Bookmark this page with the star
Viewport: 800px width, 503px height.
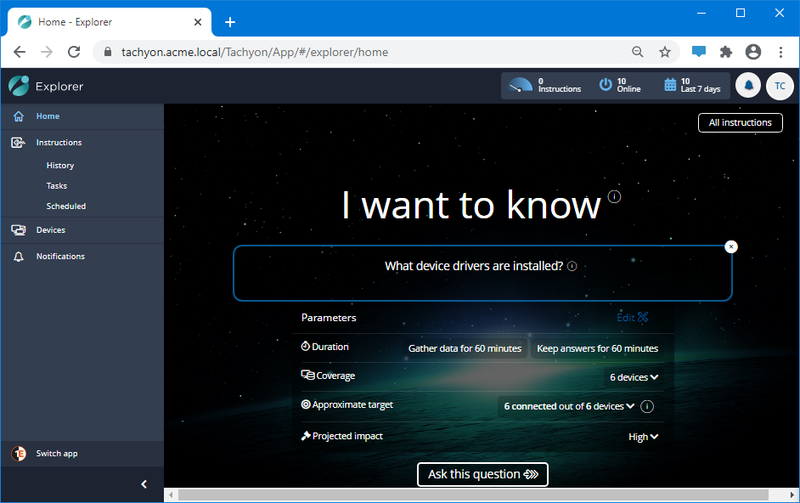pyautogui.click(x=664, y=52)
